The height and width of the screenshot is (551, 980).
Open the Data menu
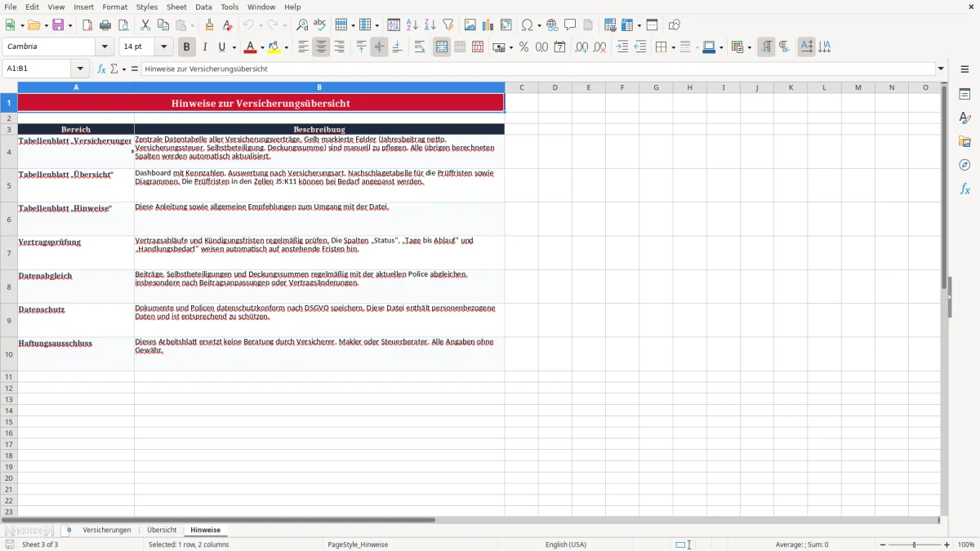pos(203,7)
